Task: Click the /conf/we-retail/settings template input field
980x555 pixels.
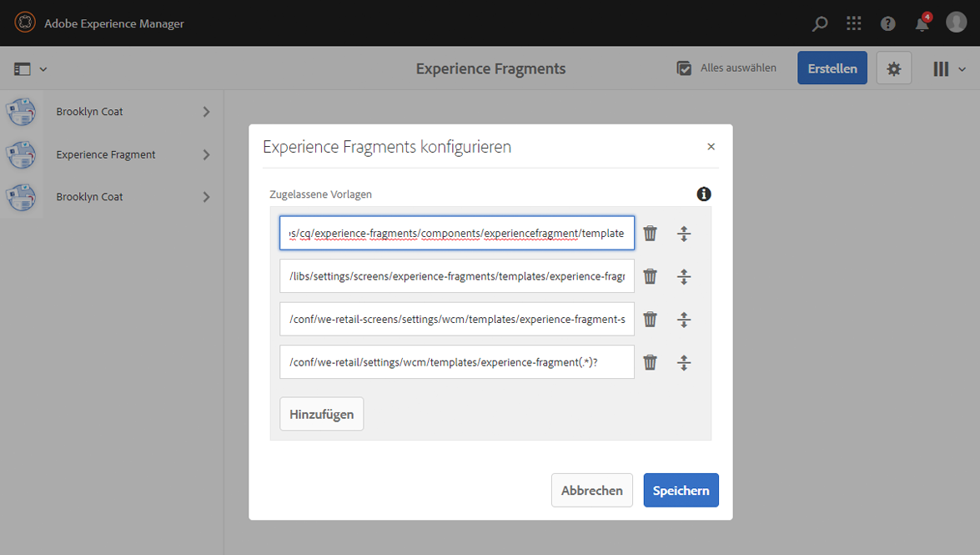Action: coord(457,362)
